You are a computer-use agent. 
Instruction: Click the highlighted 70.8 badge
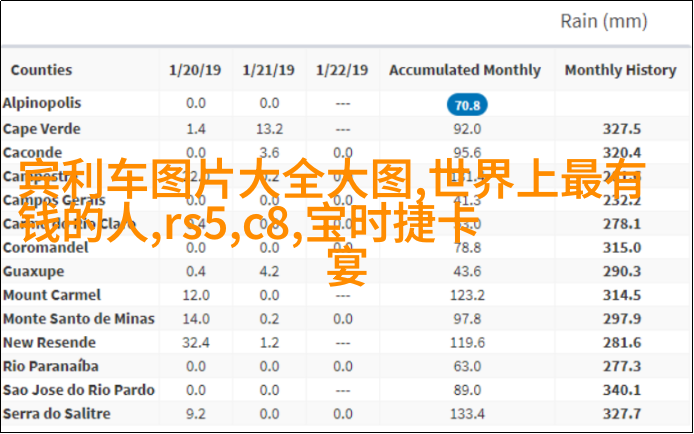pyautogui.click(x=466, y=105)
